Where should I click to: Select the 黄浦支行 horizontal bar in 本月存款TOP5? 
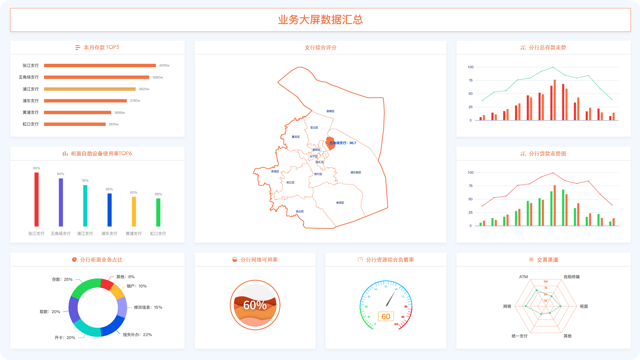click(78, 113)
